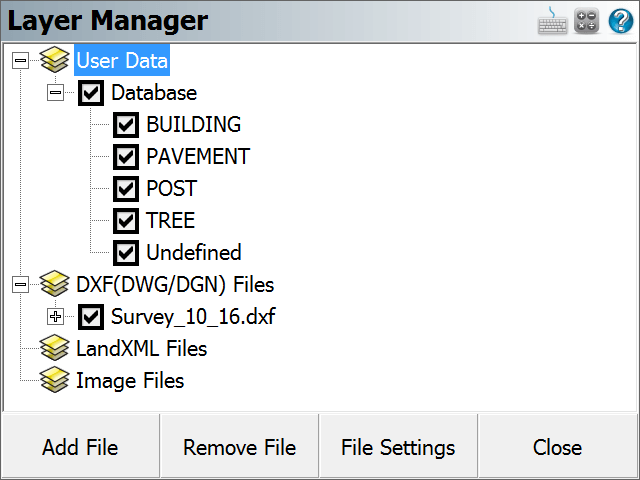
Task: Click the LandXML Files layers icon
Action: (x=55, y=348)
